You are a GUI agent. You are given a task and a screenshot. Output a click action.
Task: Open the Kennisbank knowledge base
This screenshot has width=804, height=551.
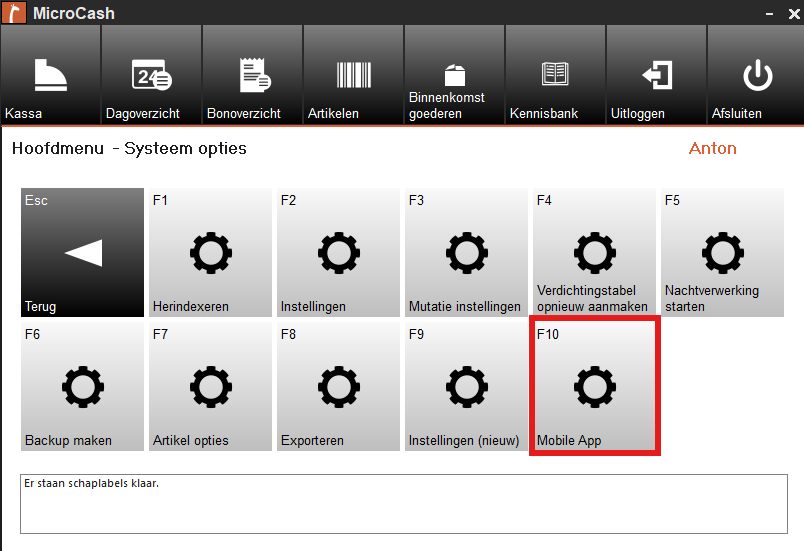[x=555, y=75]
